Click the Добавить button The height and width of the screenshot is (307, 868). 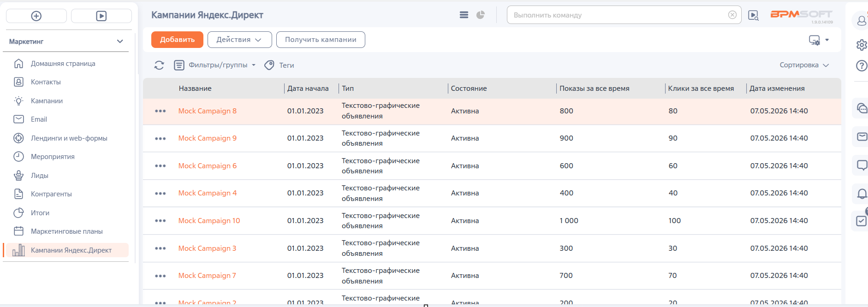tap(177, 40)
